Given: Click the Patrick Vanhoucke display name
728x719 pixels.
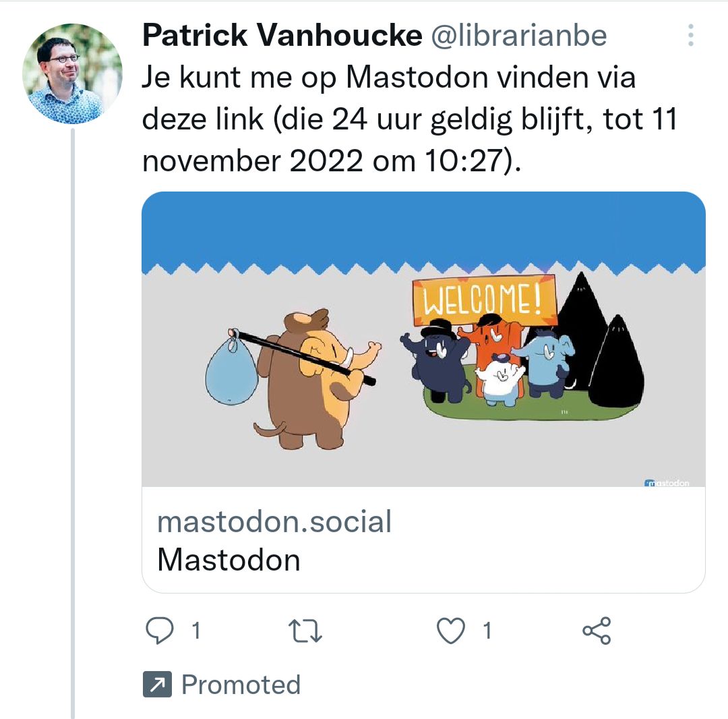Looking at the screenshot, I should pyautogui.click(x=282, y=36).
